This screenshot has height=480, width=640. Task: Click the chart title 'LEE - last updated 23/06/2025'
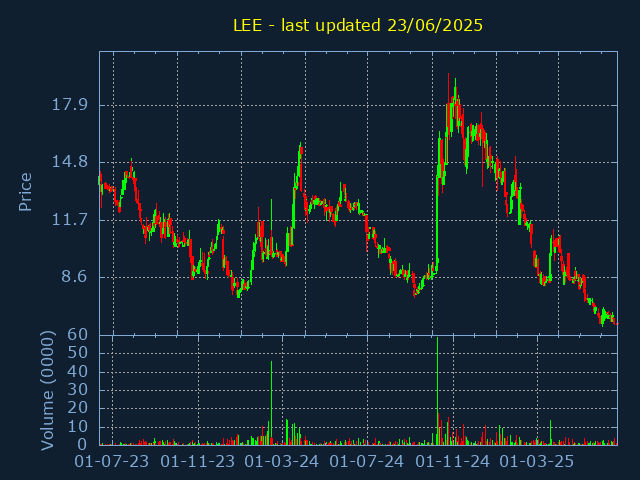[358, 25]
